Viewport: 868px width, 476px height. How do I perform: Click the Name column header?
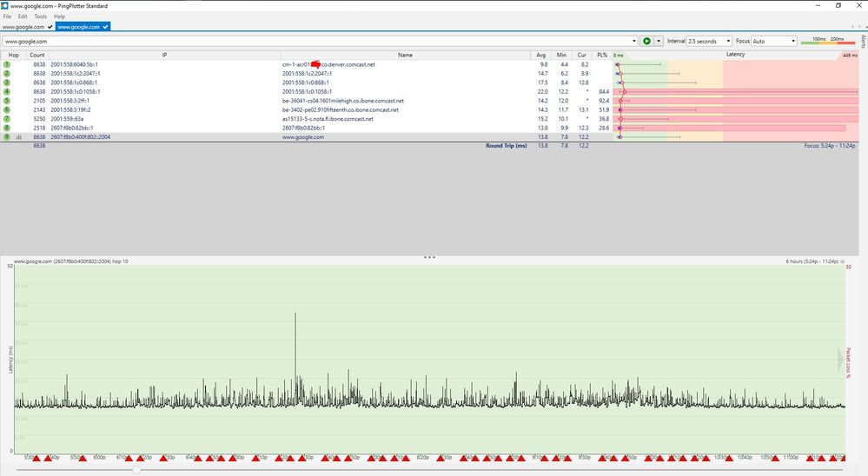pyautogui.click(x=405, y=55)
